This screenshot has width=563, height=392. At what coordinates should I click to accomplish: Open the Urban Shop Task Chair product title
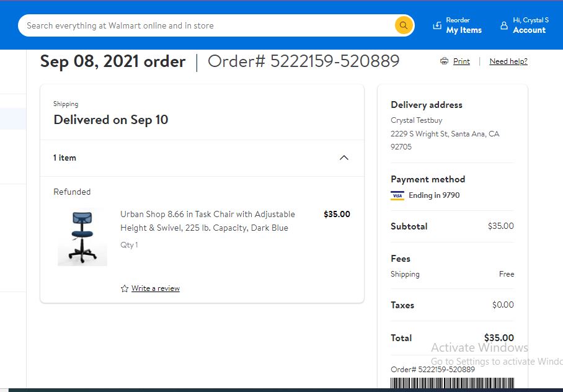click(208, 221)
